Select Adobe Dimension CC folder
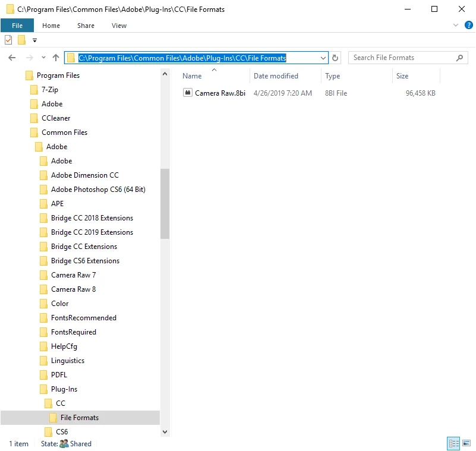The image size is (476, 451). pos(85,175)
